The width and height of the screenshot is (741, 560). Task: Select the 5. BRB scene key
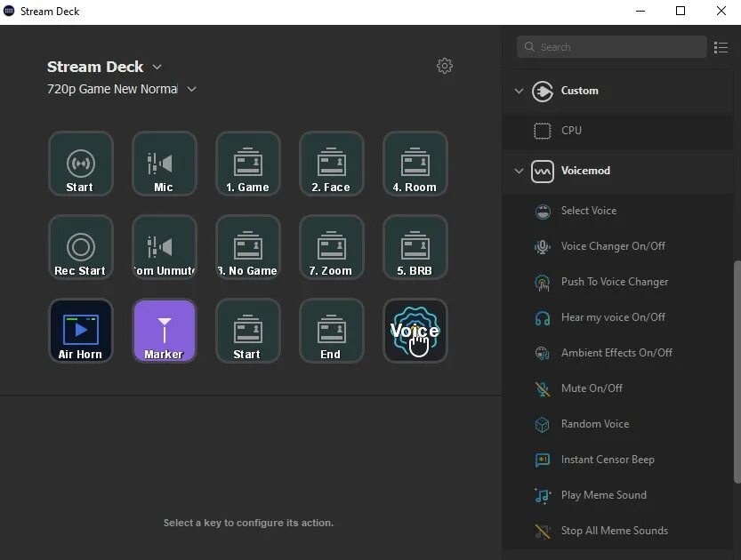click(x=415, y=247)
